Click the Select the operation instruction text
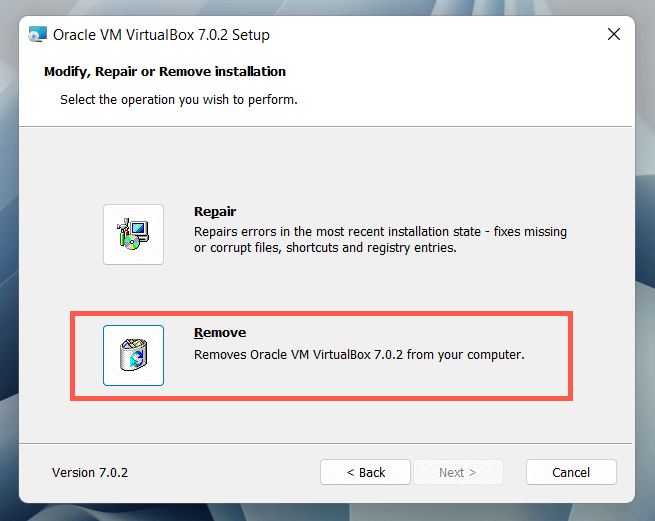Screen dimensions: 655x521 (179, 100)
